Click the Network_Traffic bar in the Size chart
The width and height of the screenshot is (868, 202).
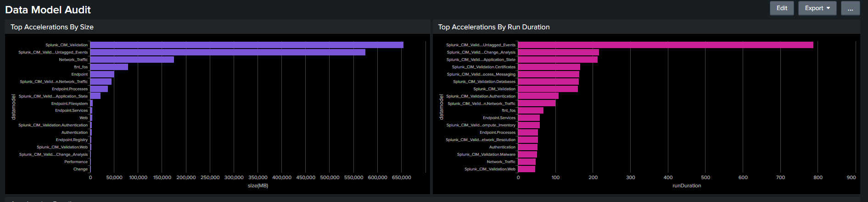tap(132, 60)
